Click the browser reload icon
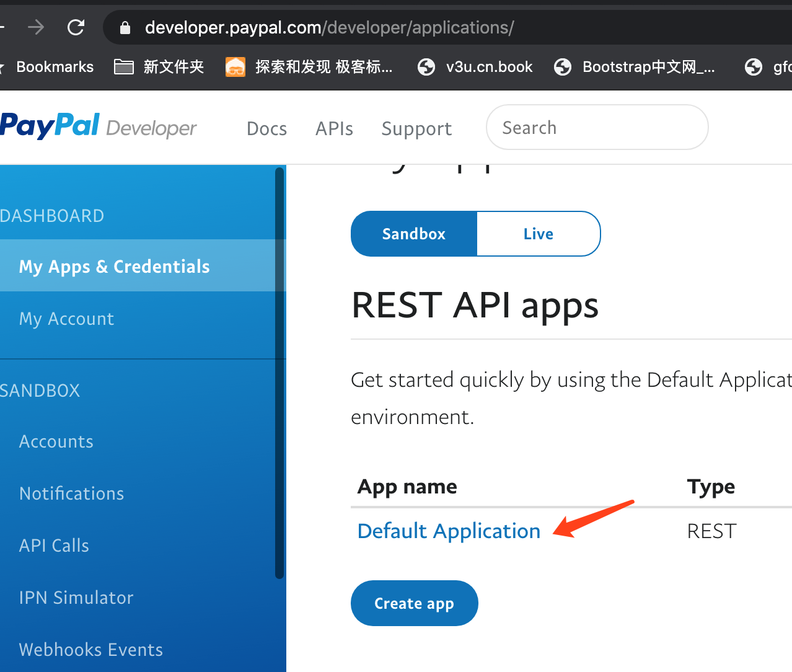The height and width of the screenshot is (672, 792). [76, 27]
